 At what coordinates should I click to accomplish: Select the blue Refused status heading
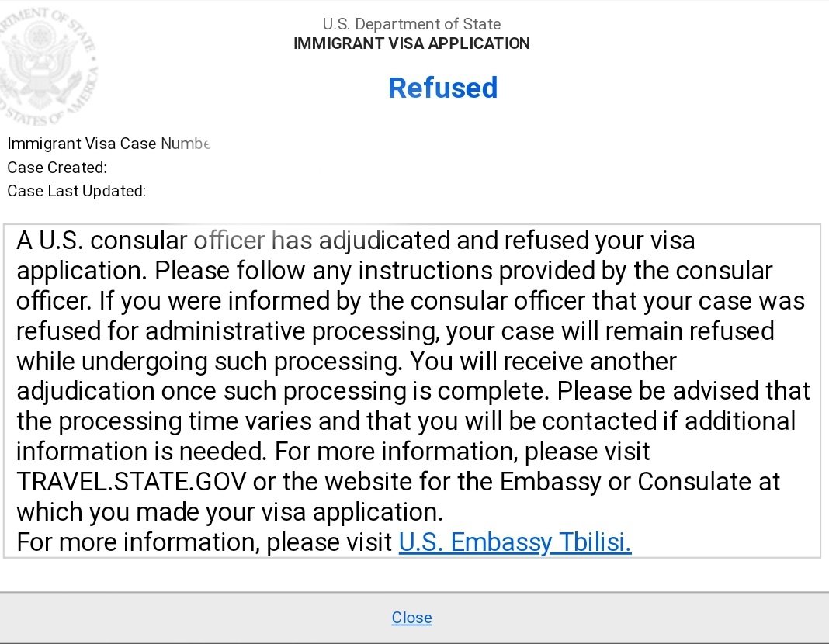pyautogui.click(x=443, y=88)
